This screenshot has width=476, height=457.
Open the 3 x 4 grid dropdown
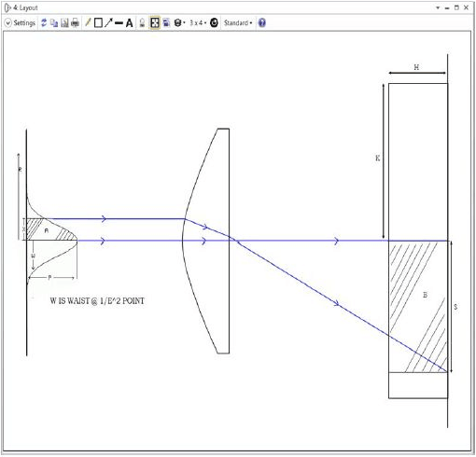pos(198,23)
